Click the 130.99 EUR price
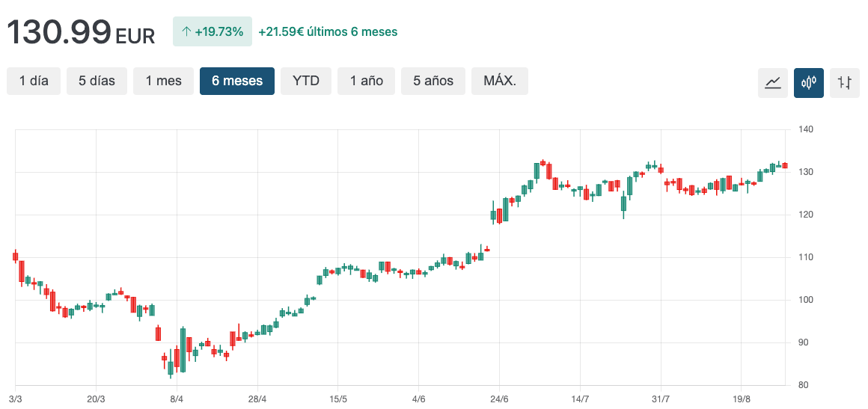868x409 pixels. (81, 33)
